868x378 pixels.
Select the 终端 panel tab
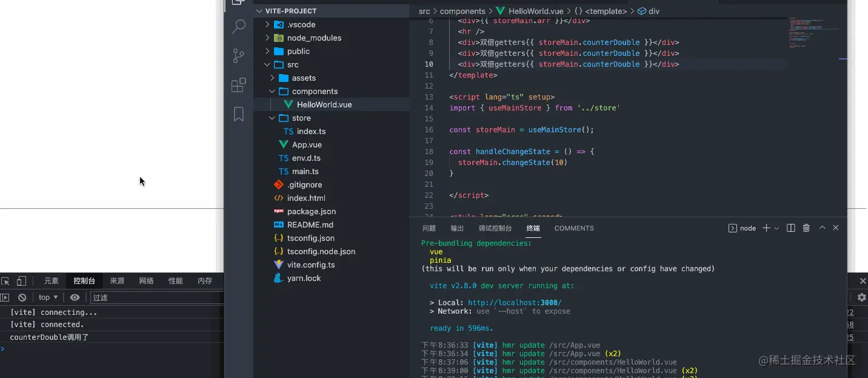point(533,228)
